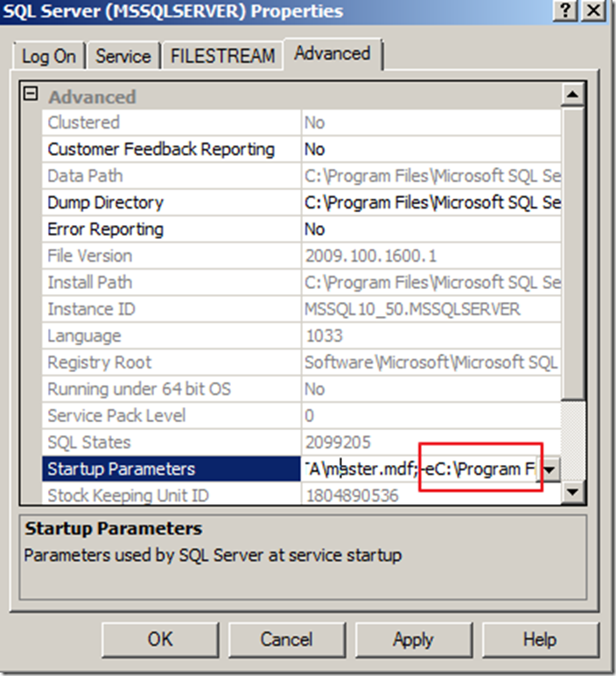The height and width of the screenshot is (676, 616).
Task: Close the Properties dialog window
Action: [594, 11]
